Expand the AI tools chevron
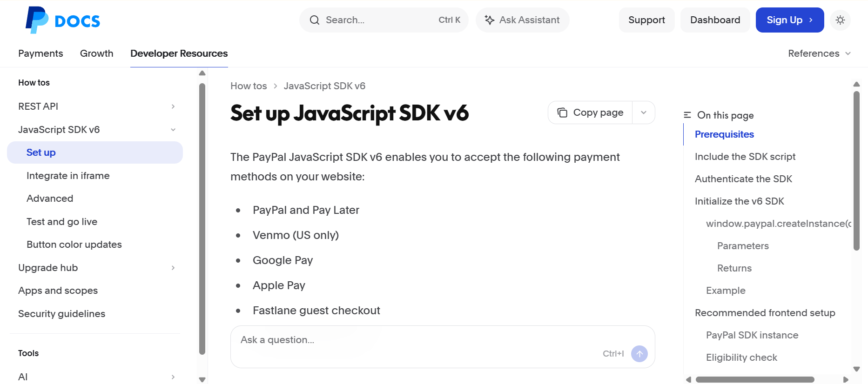The image size is (868, 384). 173,377
